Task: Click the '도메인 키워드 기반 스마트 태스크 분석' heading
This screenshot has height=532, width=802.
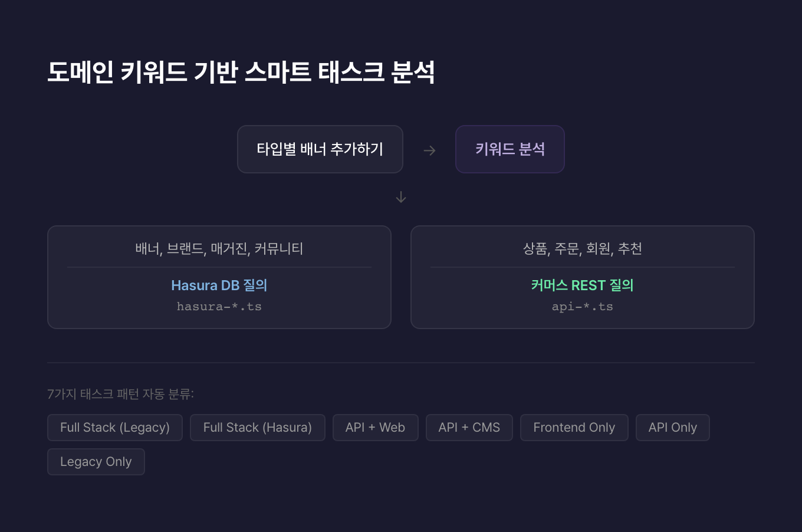Action: click(x=241, y=73)
